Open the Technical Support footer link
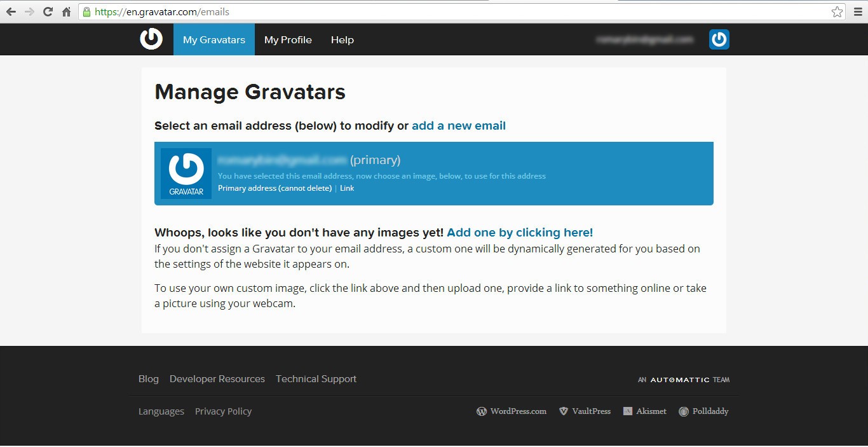 316,379
